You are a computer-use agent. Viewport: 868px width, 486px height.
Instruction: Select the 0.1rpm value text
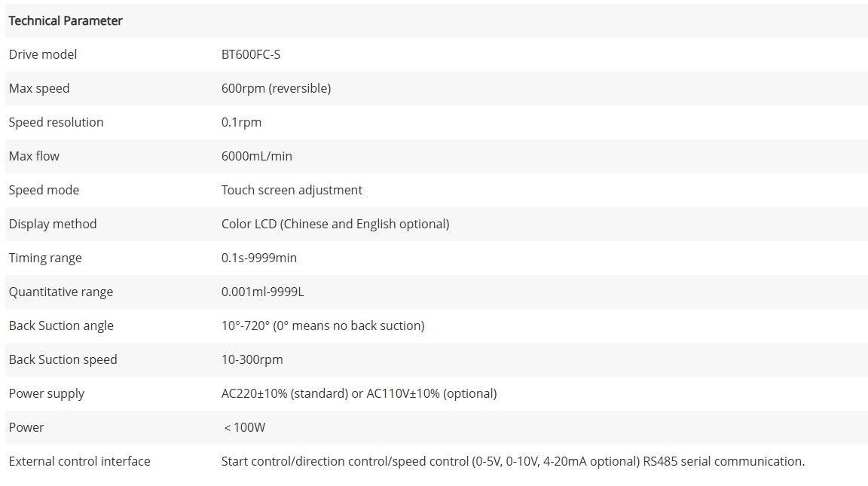point(241,122)
